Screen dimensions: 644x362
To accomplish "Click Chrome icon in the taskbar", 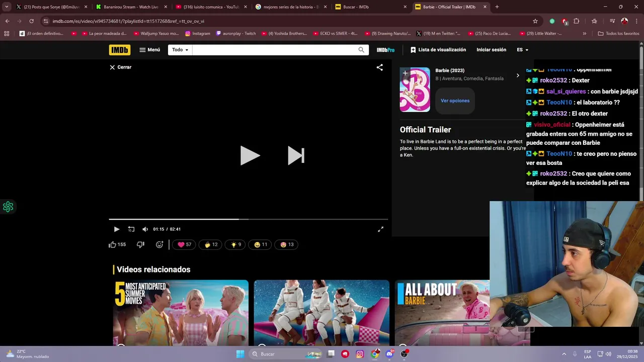I will [x=375, y=354].
